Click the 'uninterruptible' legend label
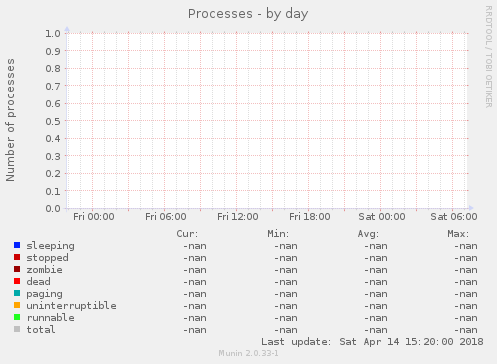Viewport: 497px width, 364px height. [x=71, y=306]
